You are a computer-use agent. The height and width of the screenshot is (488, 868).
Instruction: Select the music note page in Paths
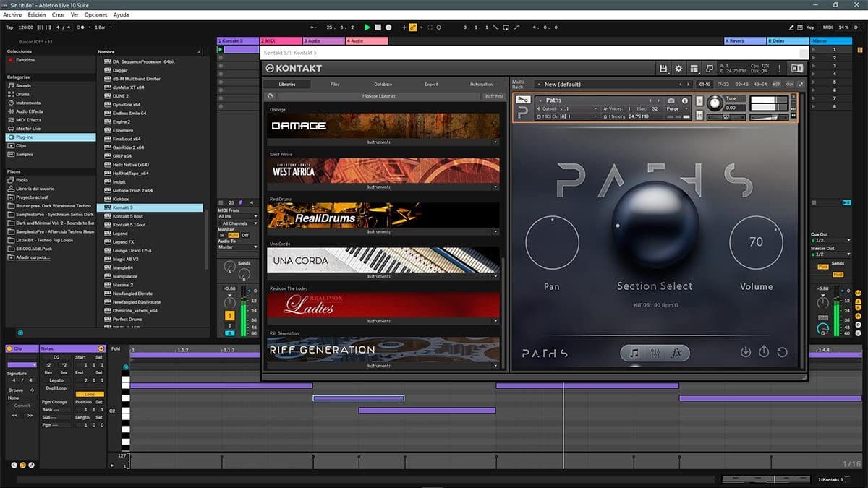634,353
